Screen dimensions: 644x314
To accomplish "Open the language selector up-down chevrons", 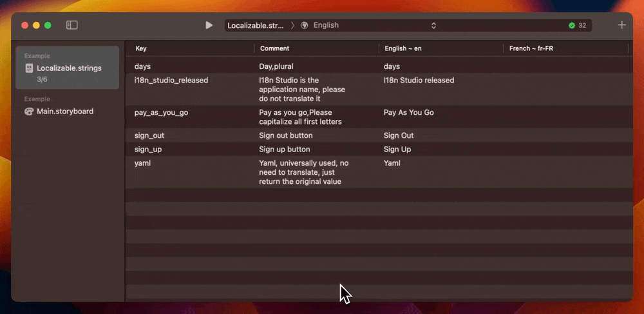I will pos(433,26).
